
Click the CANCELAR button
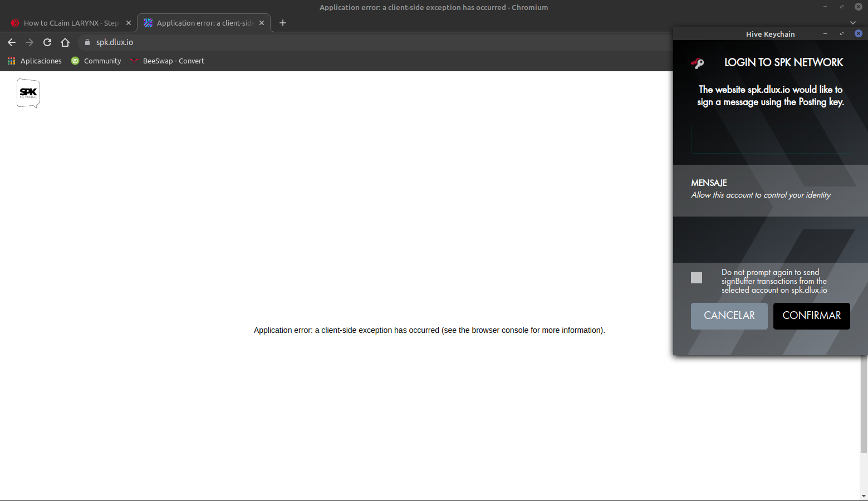coord(729,316)
